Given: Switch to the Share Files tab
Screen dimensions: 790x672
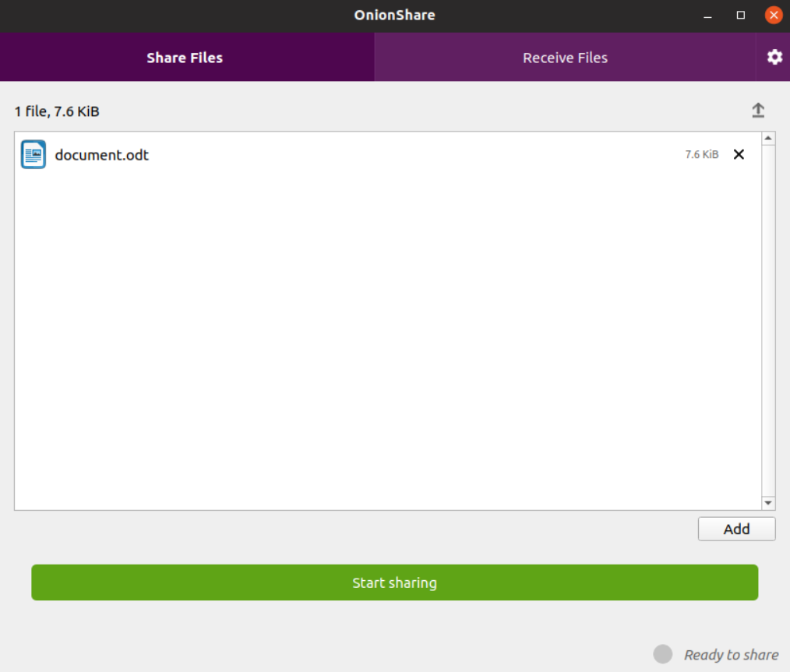Looking at the screenshot, I should tap(187, 58).
